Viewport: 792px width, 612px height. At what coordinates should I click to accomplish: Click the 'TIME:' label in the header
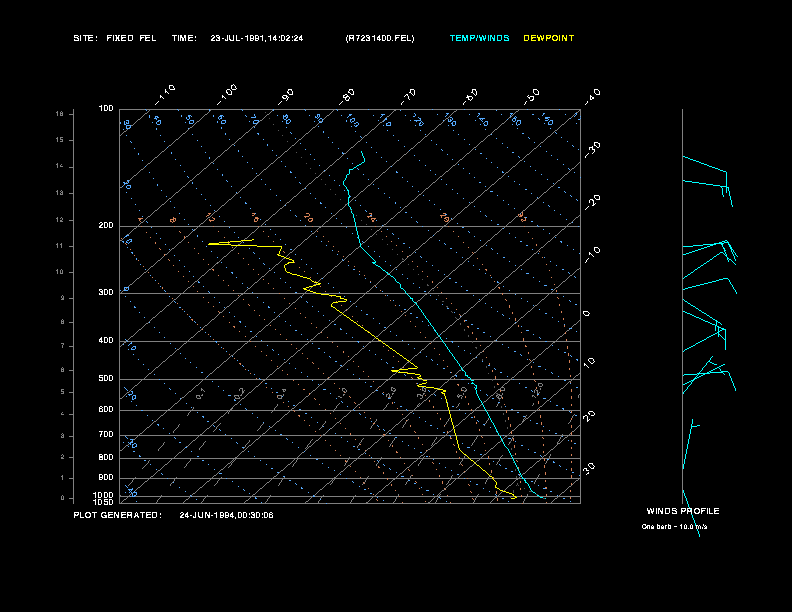pos(184,38)
